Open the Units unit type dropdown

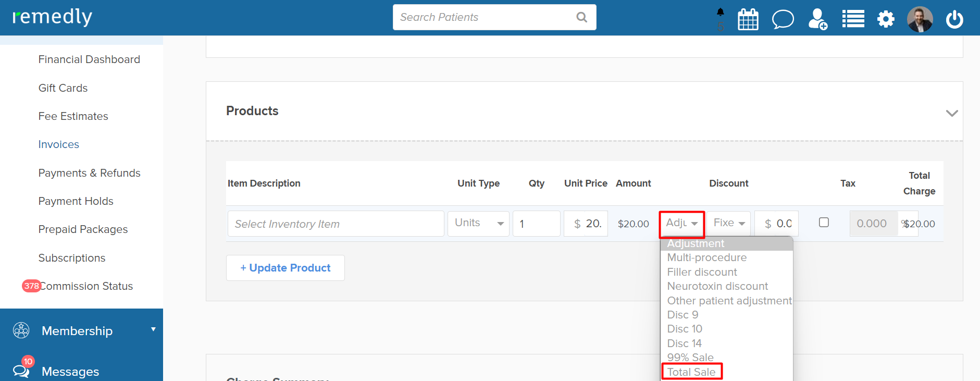(x=478, y=223)
